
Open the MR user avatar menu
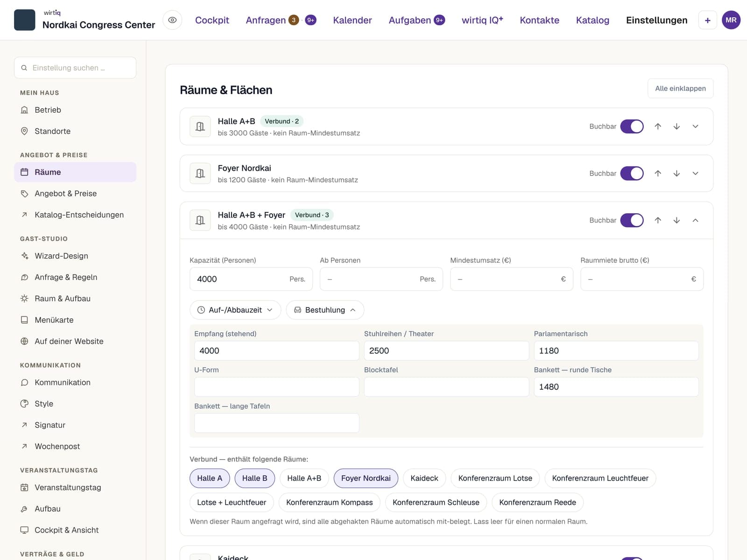pos(731,20)
